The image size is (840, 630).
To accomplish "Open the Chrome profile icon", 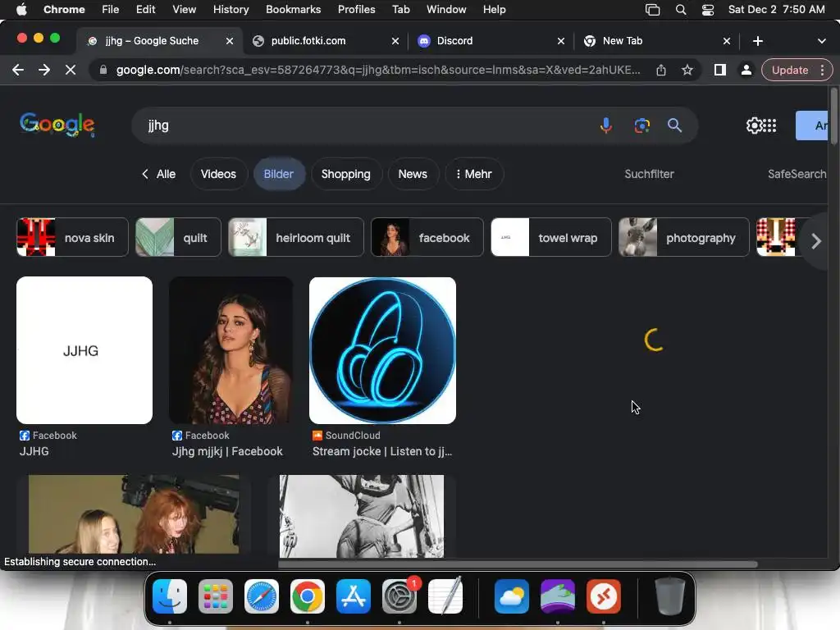I will coord(746,70).
